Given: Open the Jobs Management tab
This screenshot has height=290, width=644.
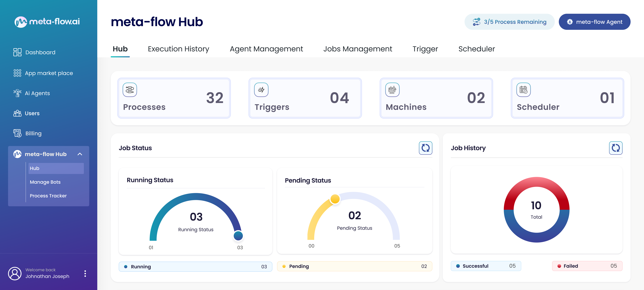Looking at the screenshot, I should (358, 49).
